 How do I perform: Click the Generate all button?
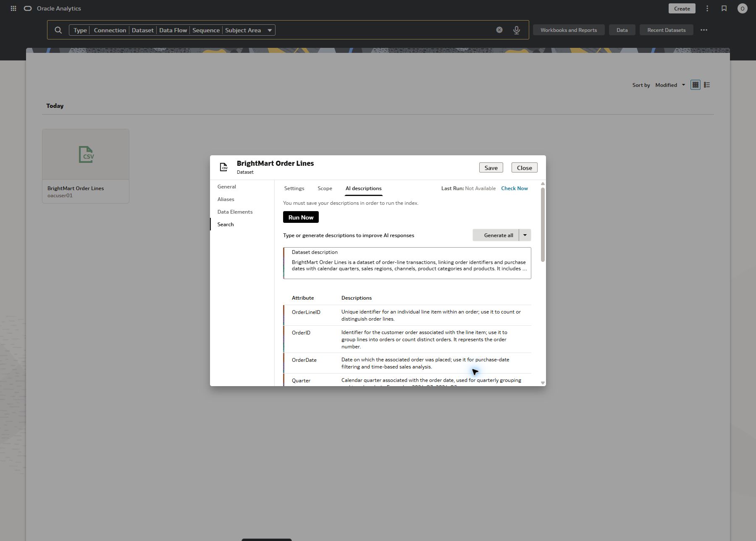pyautogui.click(x=496, y=235)
